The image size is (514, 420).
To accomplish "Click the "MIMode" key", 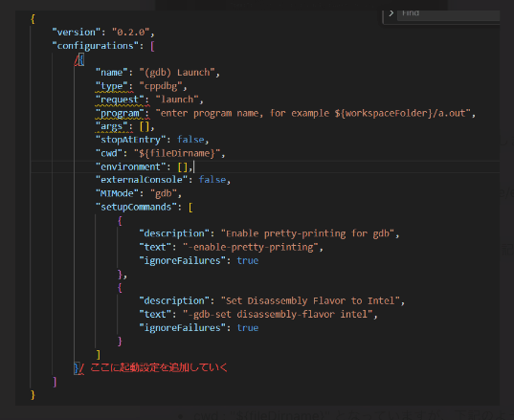I will coord(117,193).
